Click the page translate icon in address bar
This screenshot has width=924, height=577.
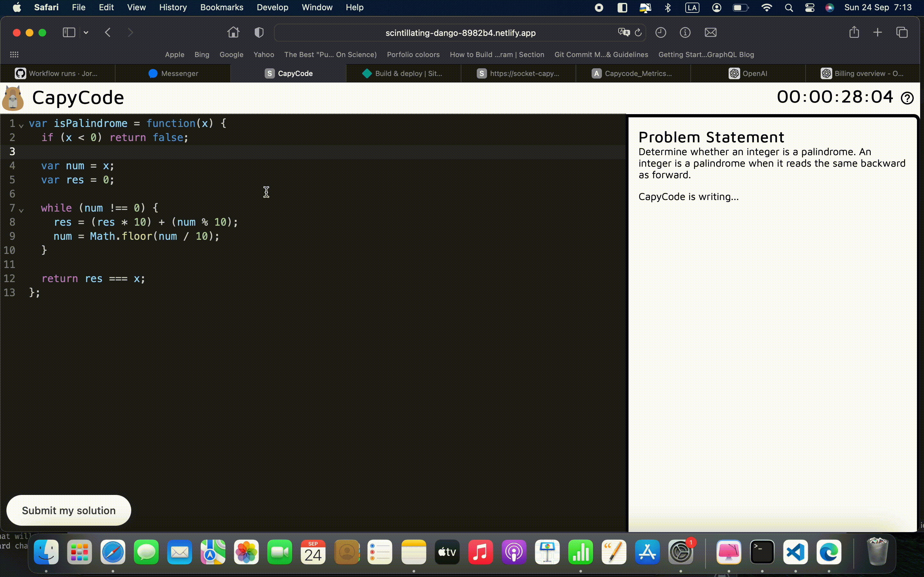623,32
